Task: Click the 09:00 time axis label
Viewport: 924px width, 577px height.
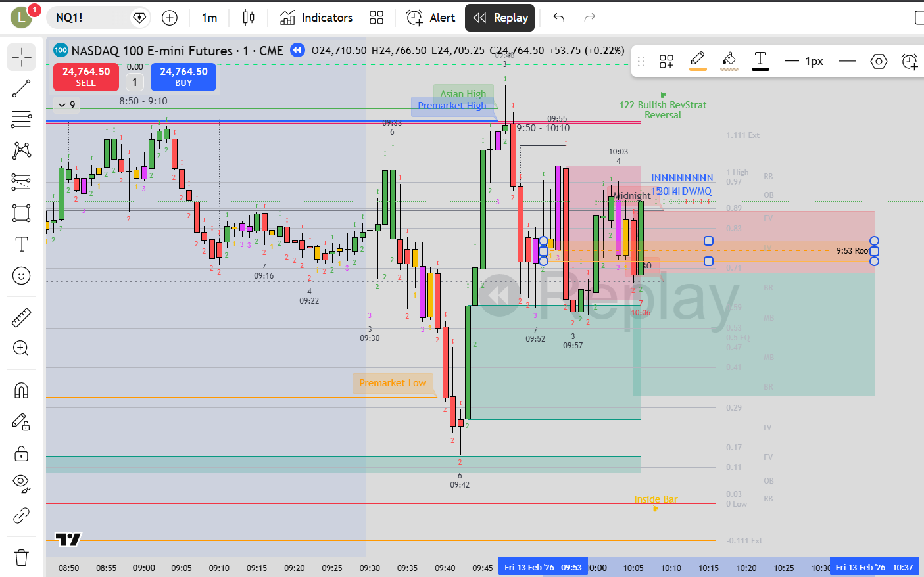Action: pos(144,568)
